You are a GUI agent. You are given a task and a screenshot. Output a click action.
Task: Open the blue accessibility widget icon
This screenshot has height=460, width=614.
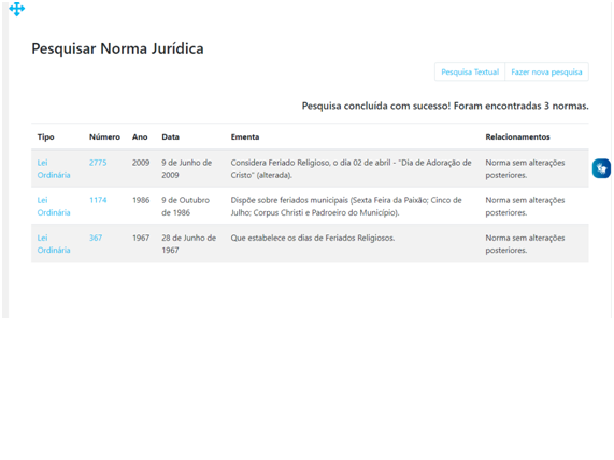(601, 168)
